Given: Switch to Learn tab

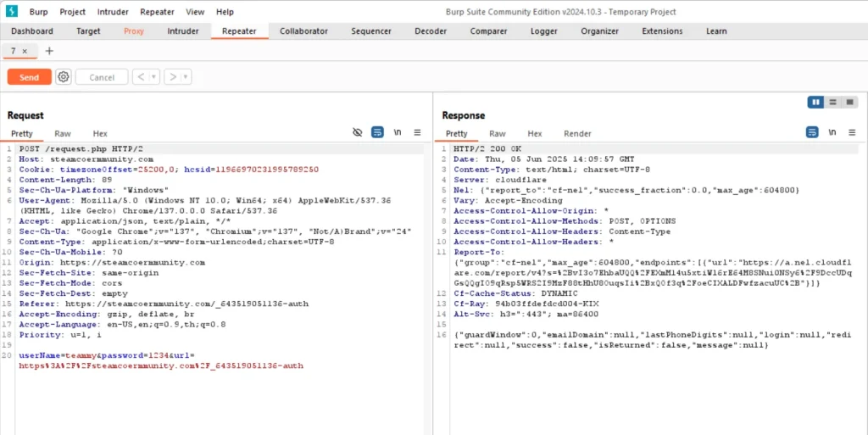Looking at the screenshot, I should click(716, 31).
